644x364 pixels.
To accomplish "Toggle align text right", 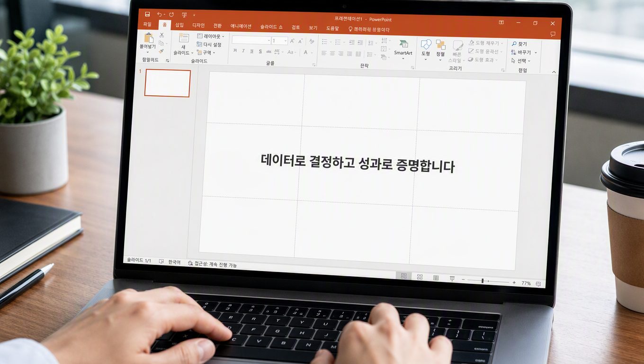I will coord(341,54).
